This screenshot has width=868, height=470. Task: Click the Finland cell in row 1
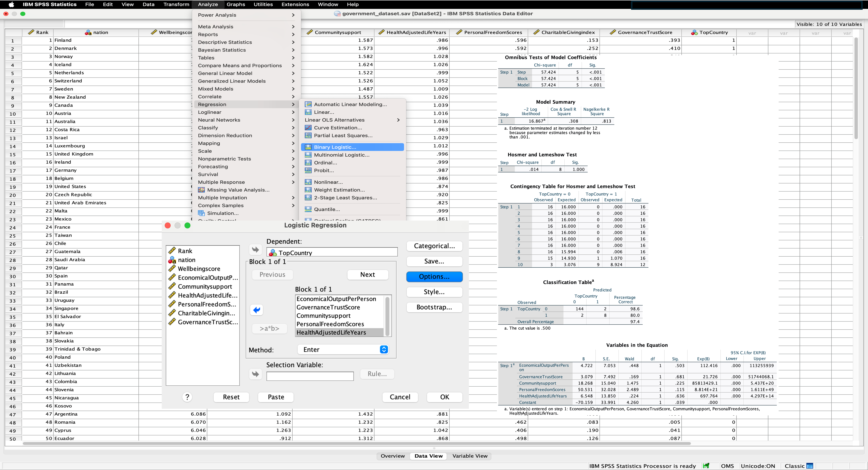click(96, 40)
